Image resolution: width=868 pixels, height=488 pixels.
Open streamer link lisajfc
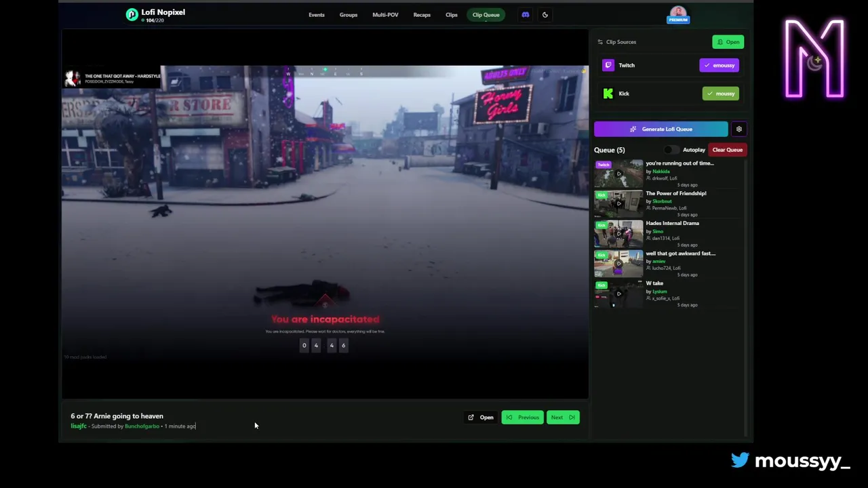(x=79, y=426)
